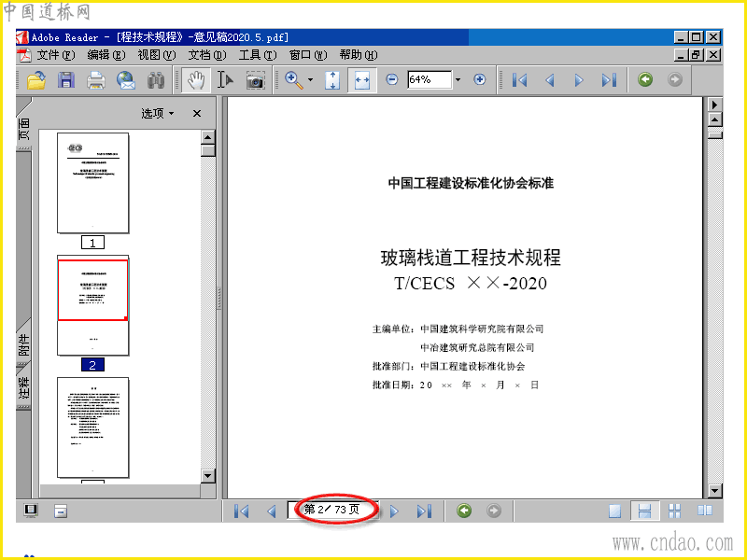Go to previous page in status bar

click(x=272, y=511)
